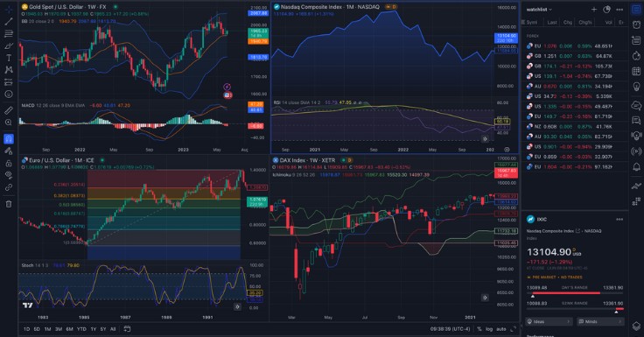Image resolution: width=644 pixels, height=337 pixels.
Task: Open the Fibonacci and Gann tools
Action: (x=9, y=33)
